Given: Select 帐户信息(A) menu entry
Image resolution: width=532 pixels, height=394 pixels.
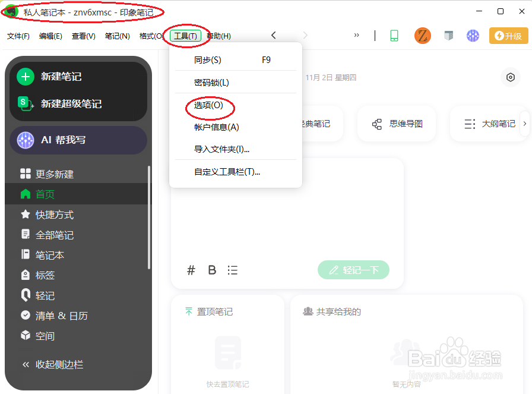Looking at the screenshot, I should (x=236, y=127).
